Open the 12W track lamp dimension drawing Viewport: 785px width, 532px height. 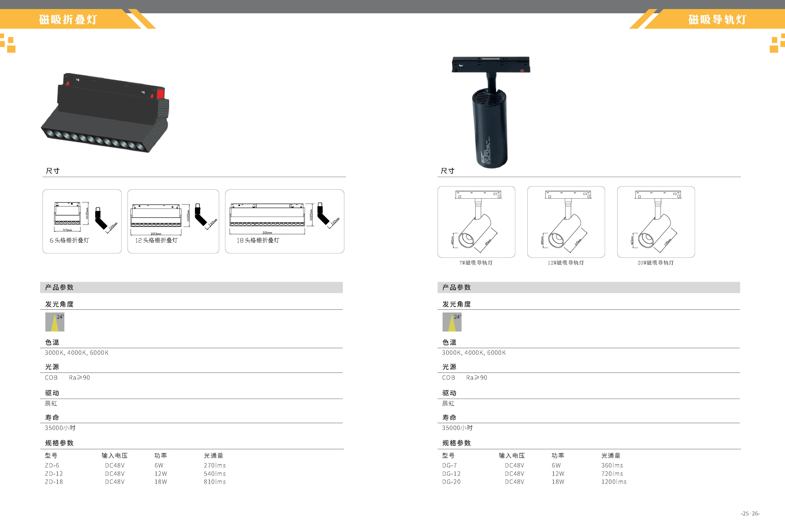566,222
